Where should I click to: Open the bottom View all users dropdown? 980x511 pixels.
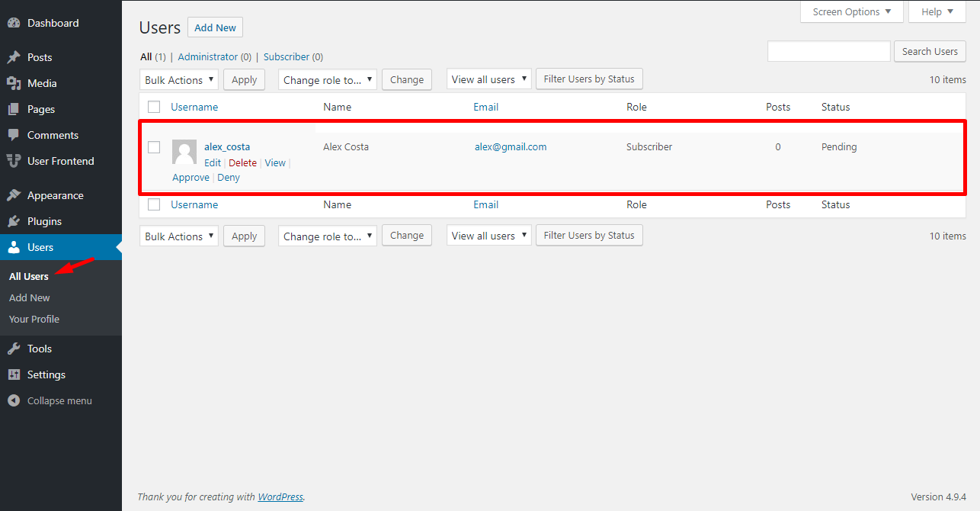[489, 236]
